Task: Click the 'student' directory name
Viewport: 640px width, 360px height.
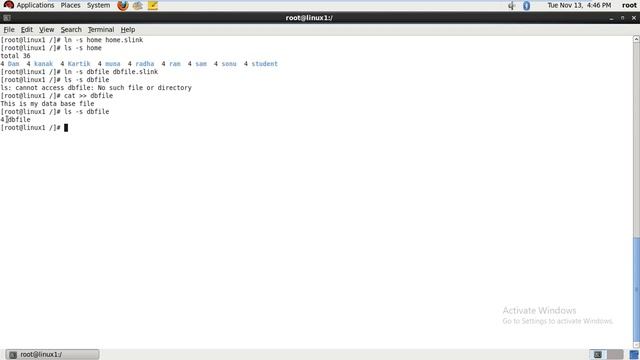Action: click(x=264, y=64)
